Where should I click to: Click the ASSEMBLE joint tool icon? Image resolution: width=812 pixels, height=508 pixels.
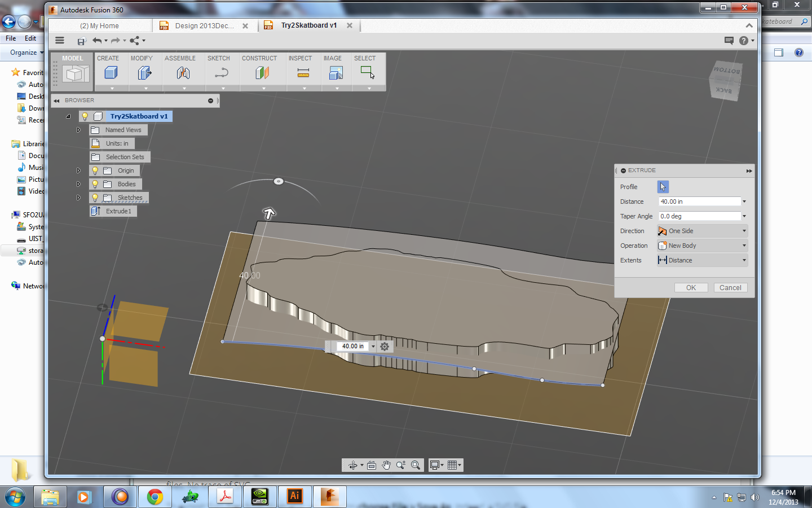(x=183, y=73)
